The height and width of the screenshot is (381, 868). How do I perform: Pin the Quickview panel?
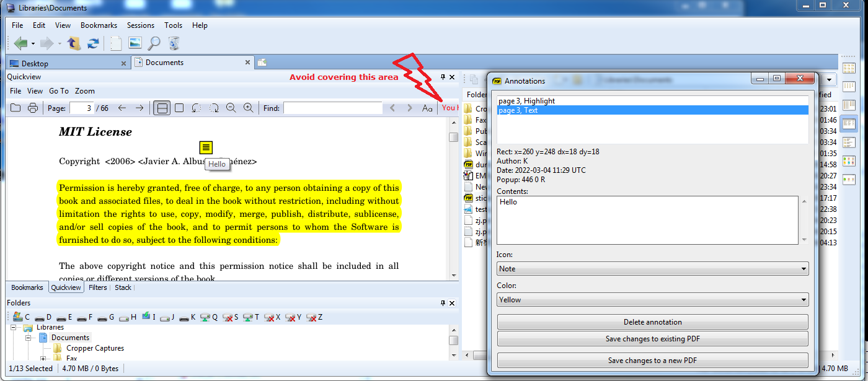(443, 77)
